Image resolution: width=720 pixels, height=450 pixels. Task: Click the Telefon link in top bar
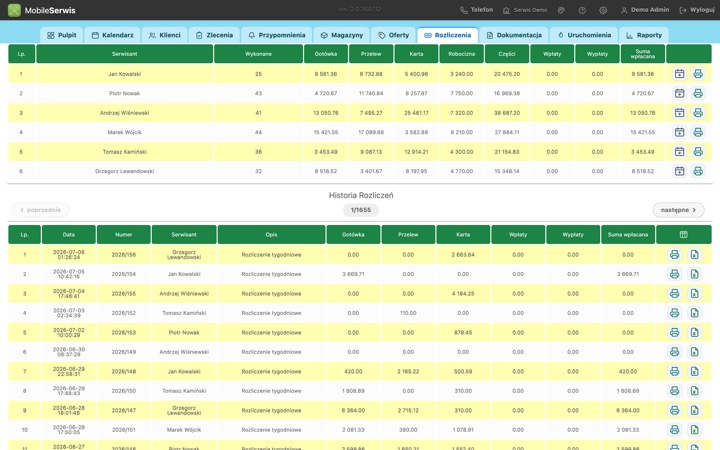(476, 10)
